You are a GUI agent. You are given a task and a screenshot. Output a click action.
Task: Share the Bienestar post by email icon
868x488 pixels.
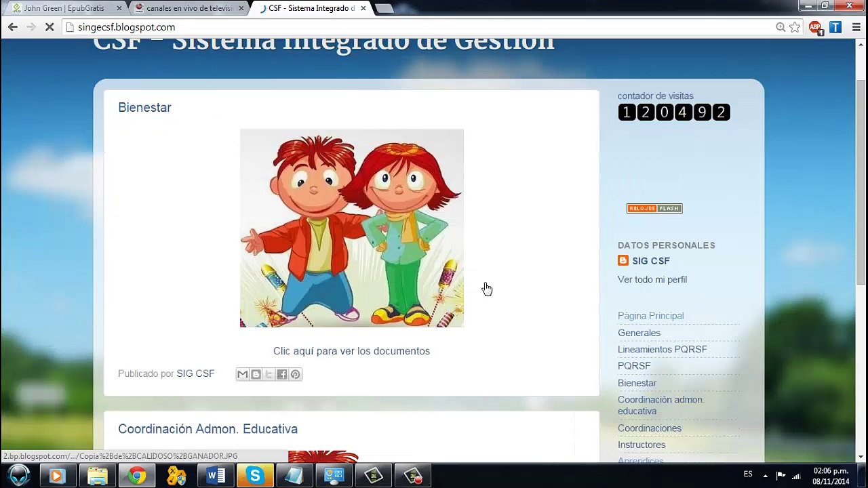click(242, 374)
